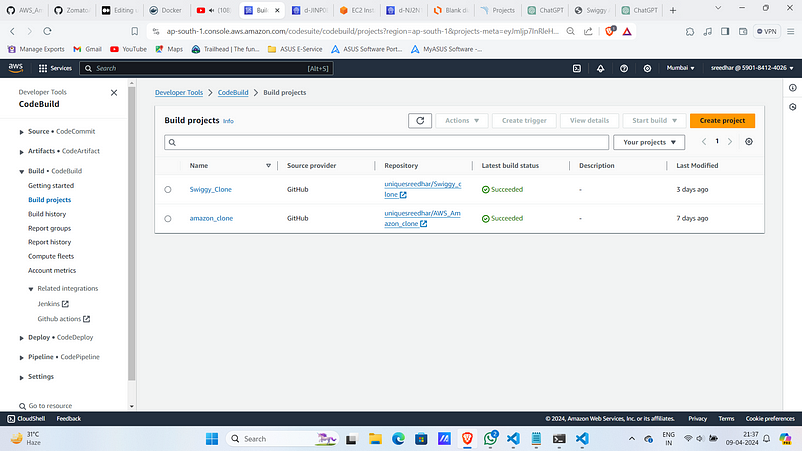Open the Swiggy_Clone project link

click(x=211, y=189)
